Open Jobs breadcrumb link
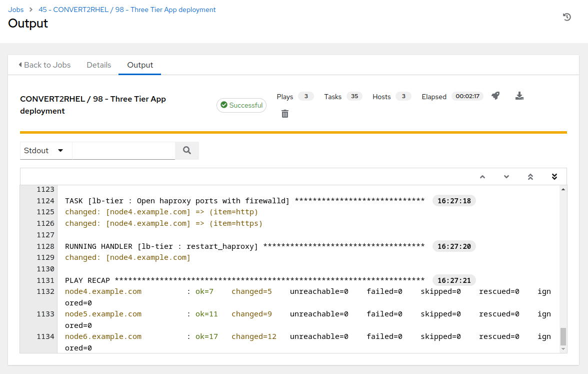This screenshot has height=374, width=588. click(16, 10)
